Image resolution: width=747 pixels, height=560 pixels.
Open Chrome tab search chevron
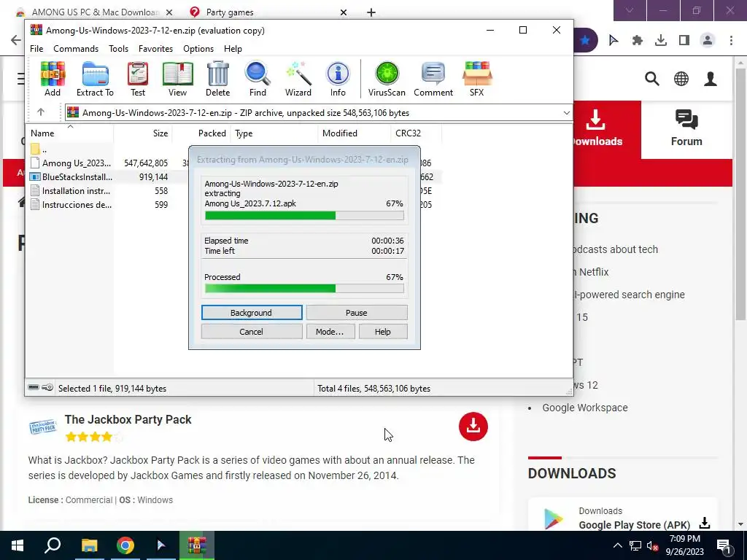pyautogui.click(x=630, y=10)
